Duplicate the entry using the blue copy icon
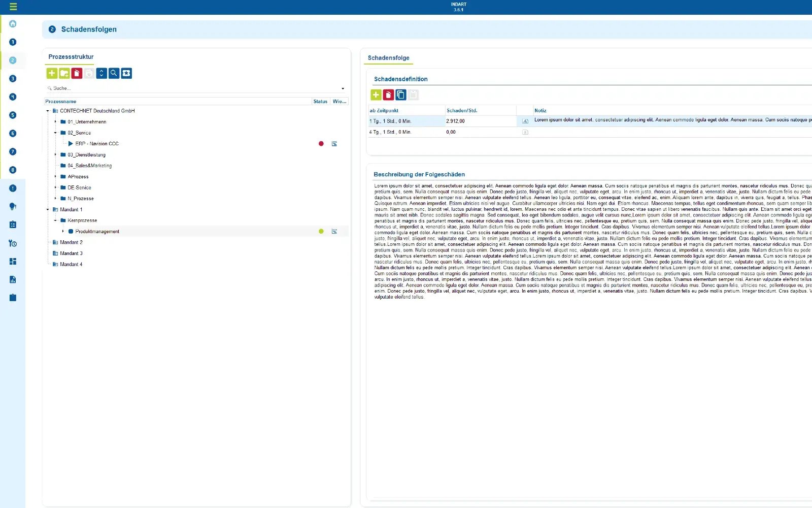This screenshot has width=812, height=508. 400,94
